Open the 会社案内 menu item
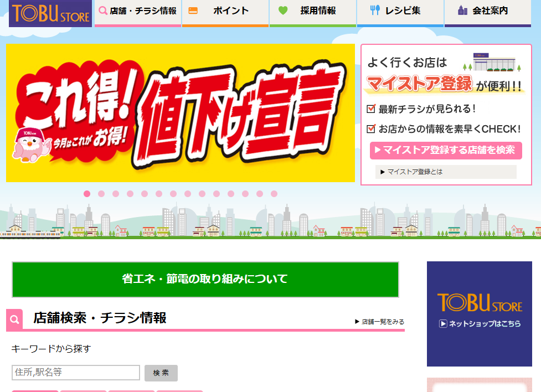The height and width of the screenshot is (392, 541). [487, 13]
